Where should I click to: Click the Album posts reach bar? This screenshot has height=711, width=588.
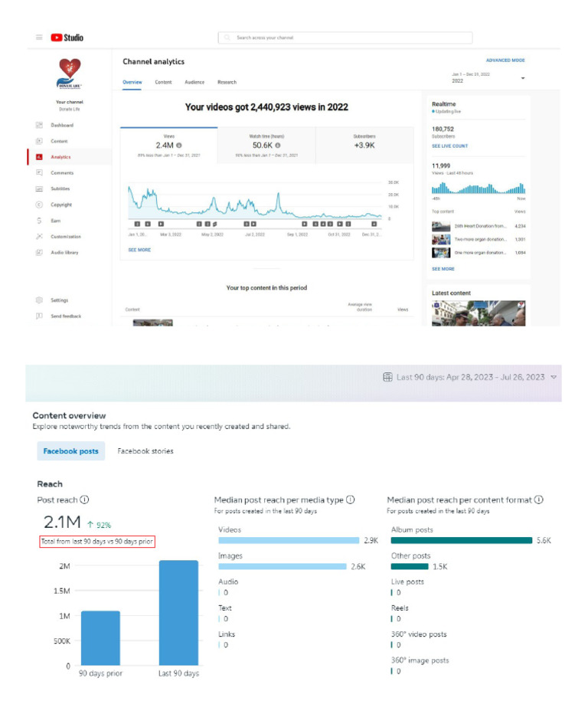[462, 540]
